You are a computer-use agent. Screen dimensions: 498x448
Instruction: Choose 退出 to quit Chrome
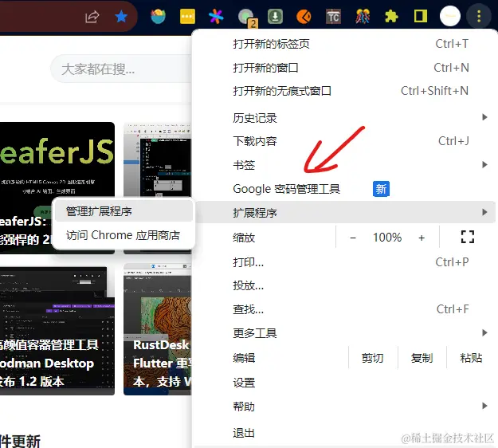coord(346,433)
